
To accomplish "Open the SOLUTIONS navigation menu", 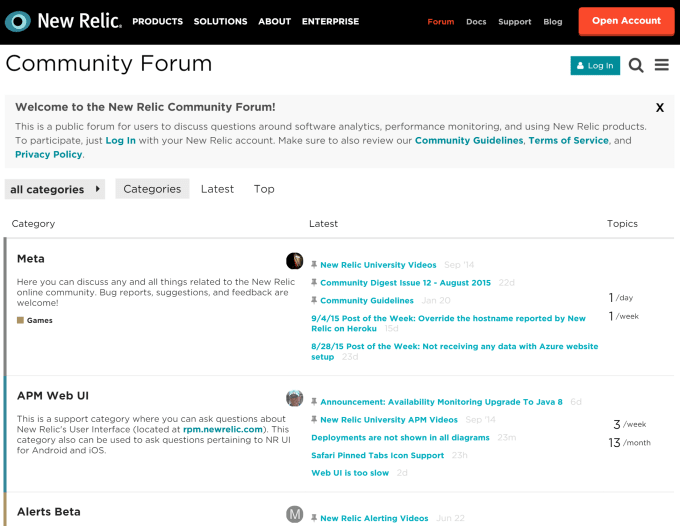I will tap(220, 21).
